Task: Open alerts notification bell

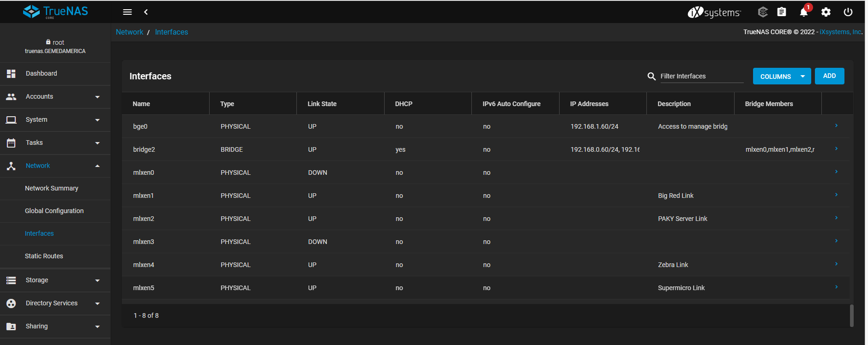Action: tap(804, 12)
